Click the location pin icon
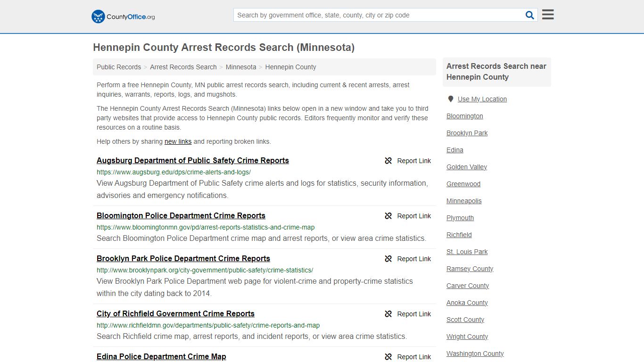 451,99
